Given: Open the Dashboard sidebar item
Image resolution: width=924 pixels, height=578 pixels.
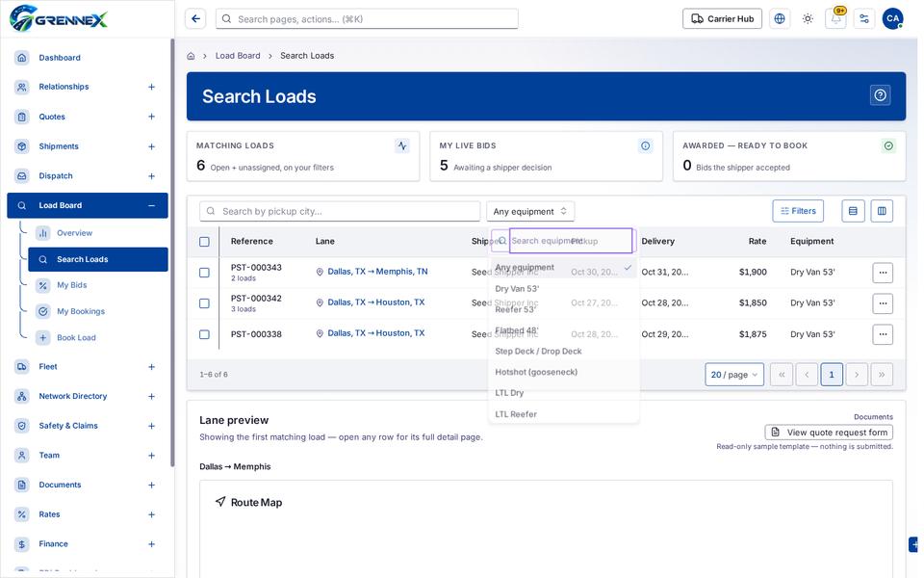Looking at the screenshot, I should click(x=88, y=58).
